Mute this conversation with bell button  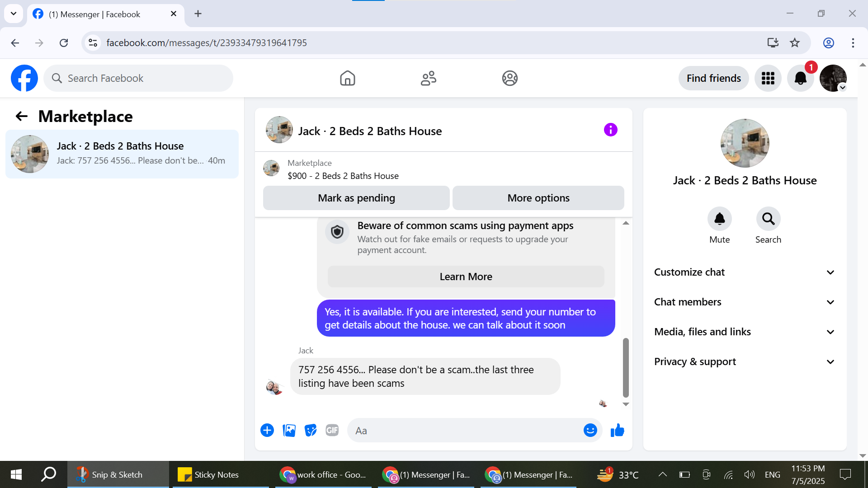719,219
